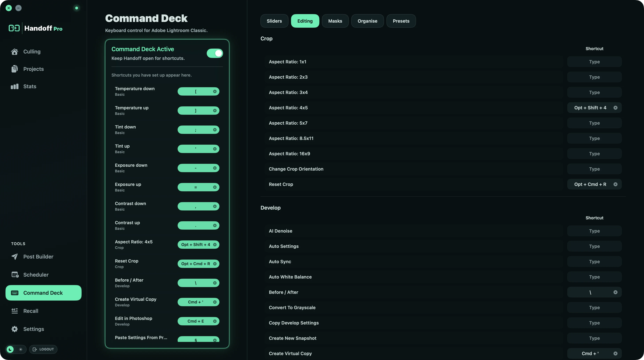
Task: Click the Scheduler calendar icon
Action: click(x=15, y=275)
